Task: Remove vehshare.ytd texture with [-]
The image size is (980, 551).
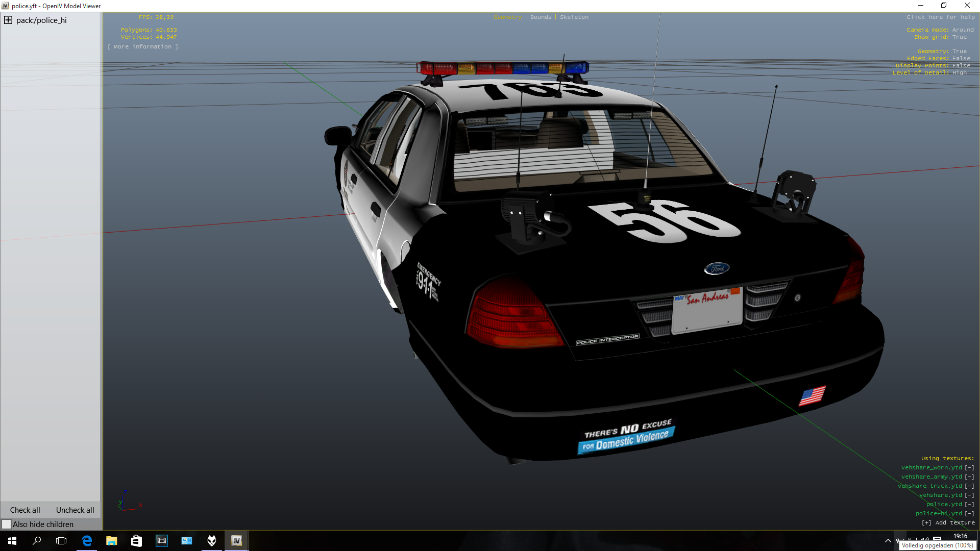Action: tap(969, 495)
